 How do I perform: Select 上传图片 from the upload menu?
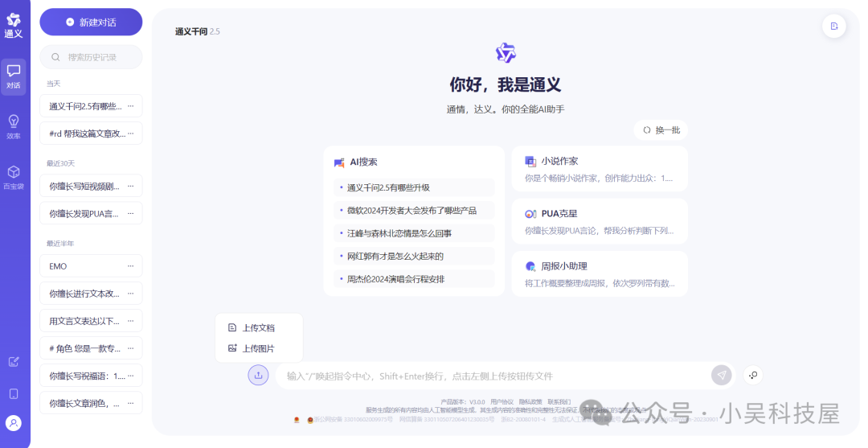pyautogui.click(x=259, y=348)
